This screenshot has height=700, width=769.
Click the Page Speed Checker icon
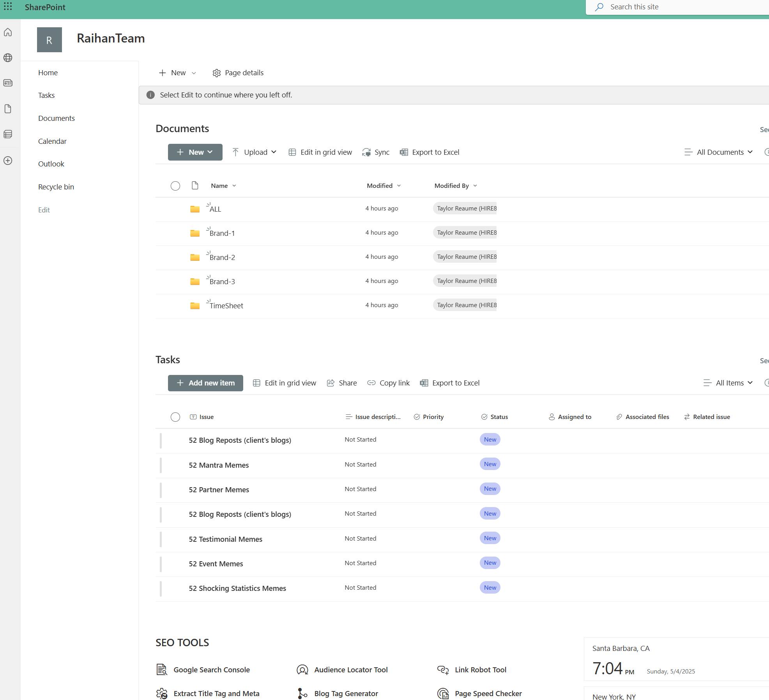point(443,693)
